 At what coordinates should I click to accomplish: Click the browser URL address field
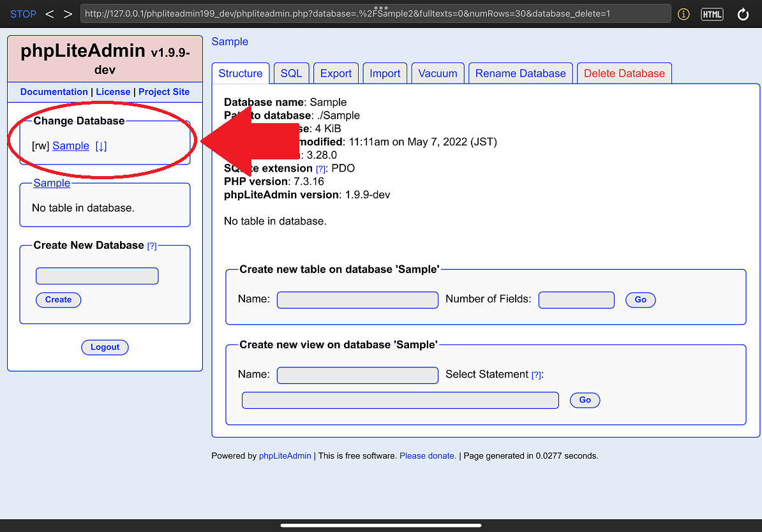[375, 13]
